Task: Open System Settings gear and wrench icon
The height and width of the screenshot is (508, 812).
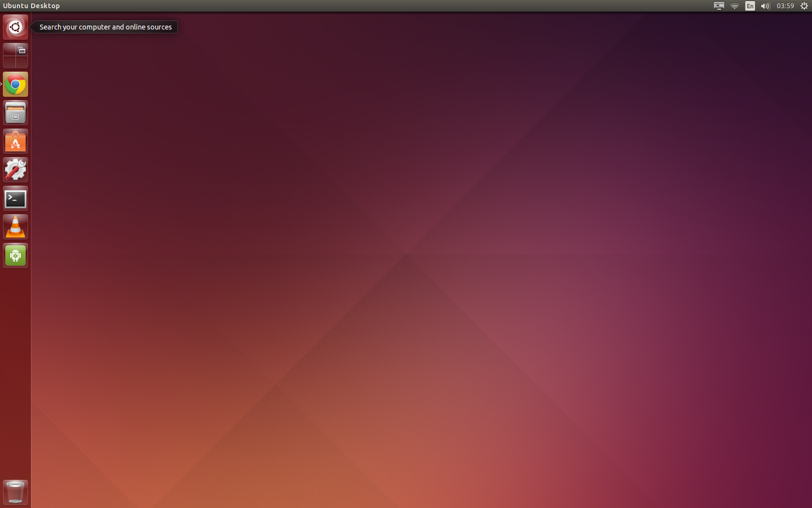Action: click(15, 170)
